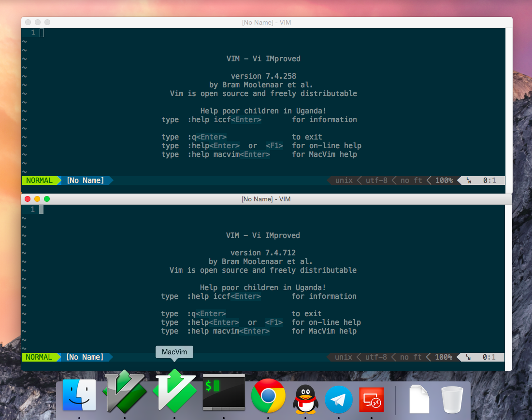Image resolution: width=532 pixels, height=420 pixels.
Task: Click 'Help poor children in Uganda!' in upper window
Action: tap(263, 111)
